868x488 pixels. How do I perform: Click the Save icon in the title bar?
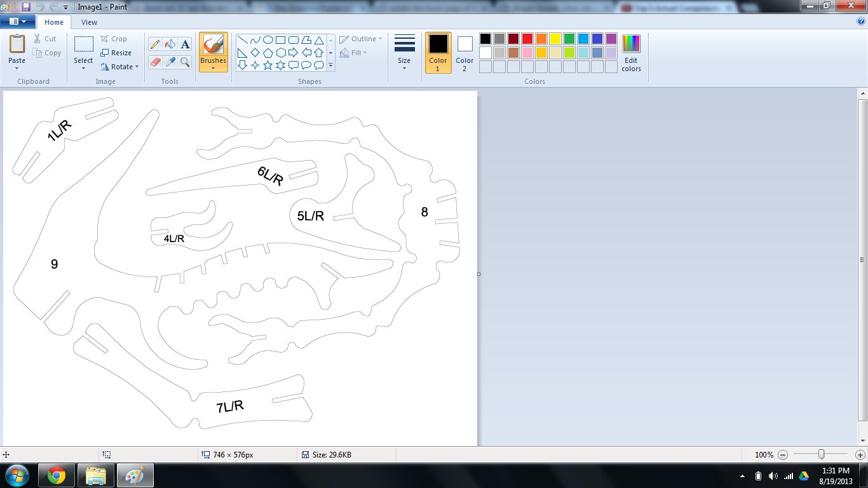click(x=26, y=7)
